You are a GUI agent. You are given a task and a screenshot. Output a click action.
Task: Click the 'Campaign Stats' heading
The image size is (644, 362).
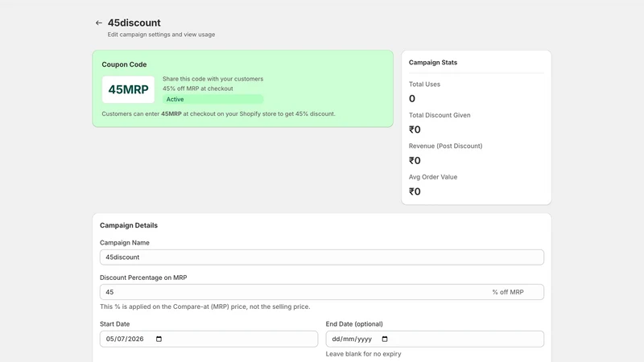point(433,63)
